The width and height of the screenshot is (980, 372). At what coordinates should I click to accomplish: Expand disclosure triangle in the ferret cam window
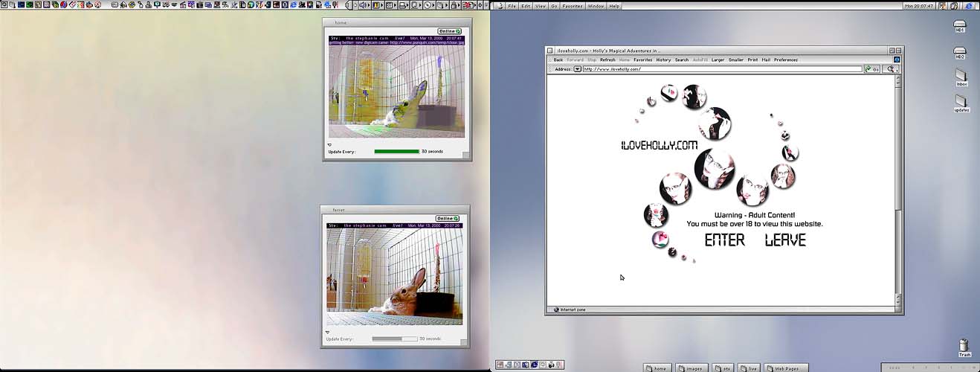[x=327, y=333]
